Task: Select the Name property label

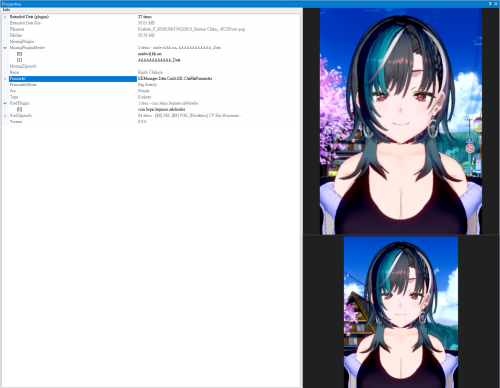Action: pos(14,72)
